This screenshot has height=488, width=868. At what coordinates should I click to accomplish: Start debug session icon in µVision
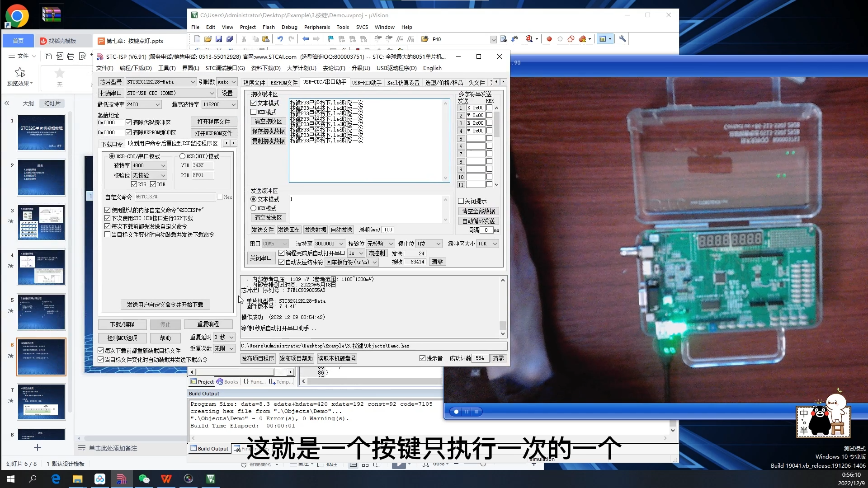(x=529, y=39)
